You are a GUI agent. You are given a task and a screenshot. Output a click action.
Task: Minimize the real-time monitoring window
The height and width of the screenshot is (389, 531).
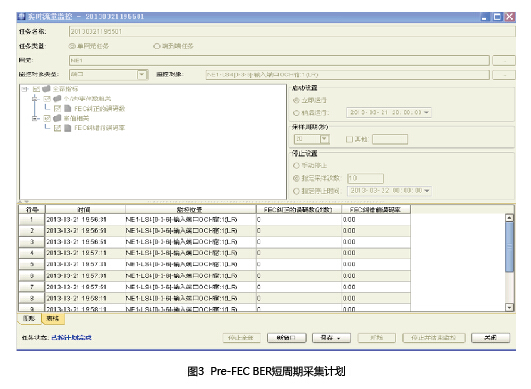484,17
